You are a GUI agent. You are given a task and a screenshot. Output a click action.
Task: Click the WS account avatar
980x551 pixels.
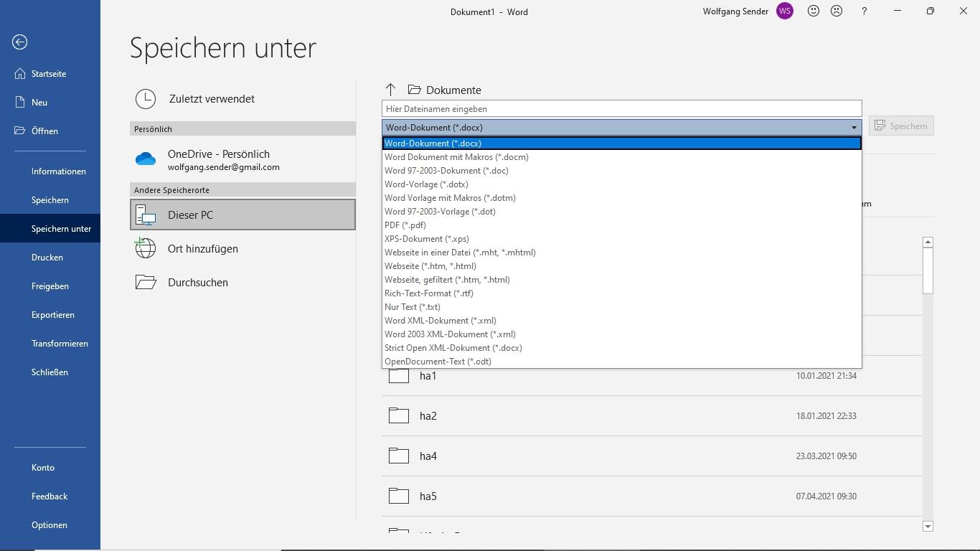pyautogui.click(x=785, y=11)
